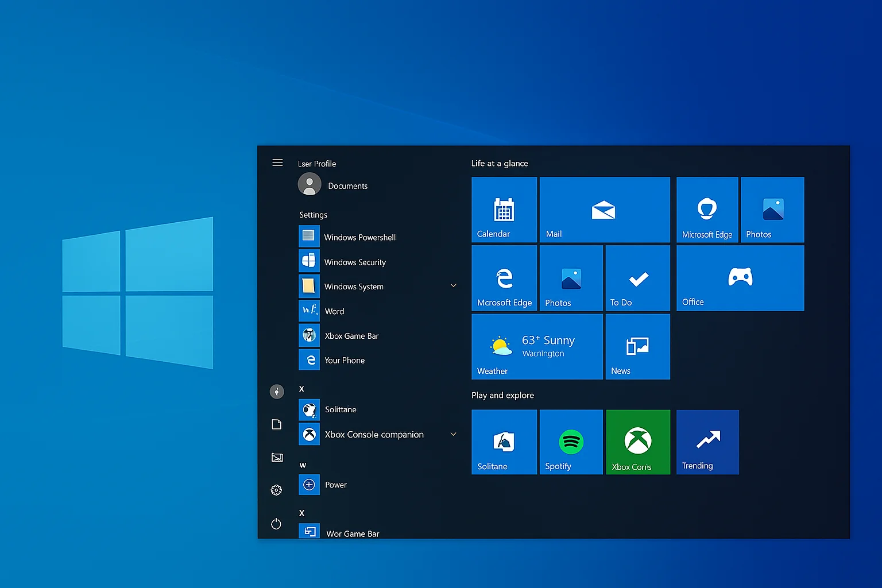Viewport: 882px width, 588px height.
Task: Launch Word from its app list icon
Action: click(x=309, y=310)
